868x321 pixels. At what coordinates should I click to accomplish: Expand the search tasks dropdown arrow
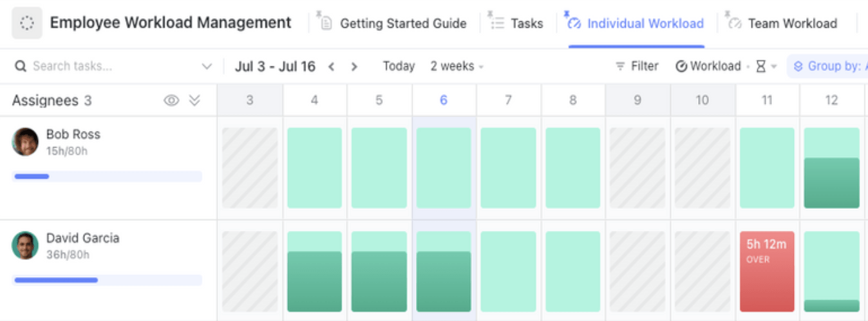coord(207,66)
